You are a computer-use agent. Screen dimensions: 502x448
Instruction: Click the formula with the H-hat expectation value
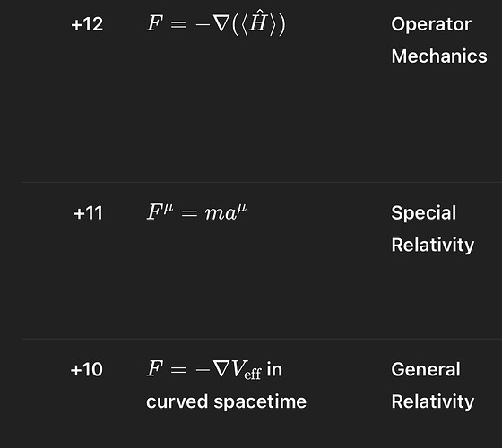tap(216, 22)
